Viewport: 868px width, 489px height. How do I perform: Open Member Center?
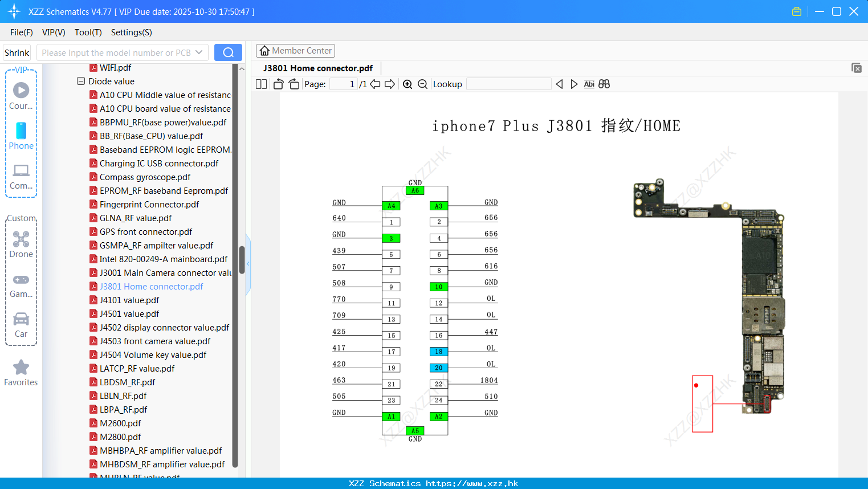(295, 51)
